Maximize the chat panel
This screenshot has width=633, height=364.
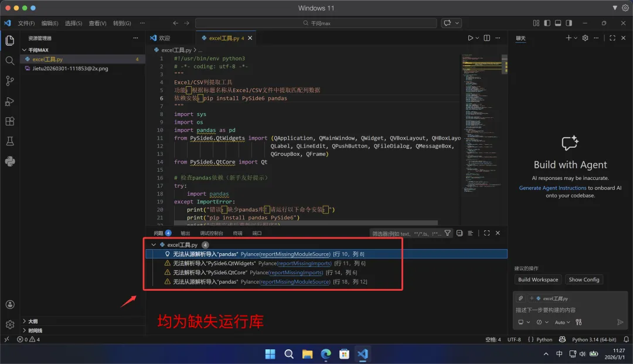tap(612, 38)
